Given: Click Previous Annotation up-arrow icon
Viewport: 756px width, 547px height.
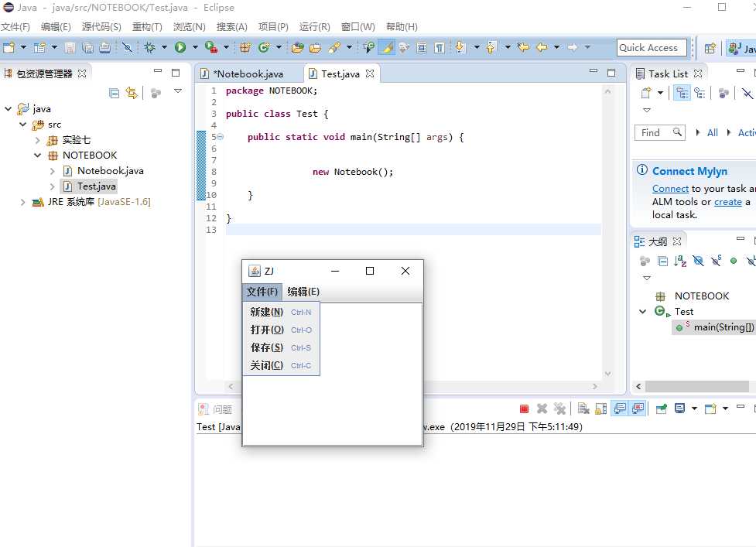Looking at the screenshot, I should (x=491, y=47).
